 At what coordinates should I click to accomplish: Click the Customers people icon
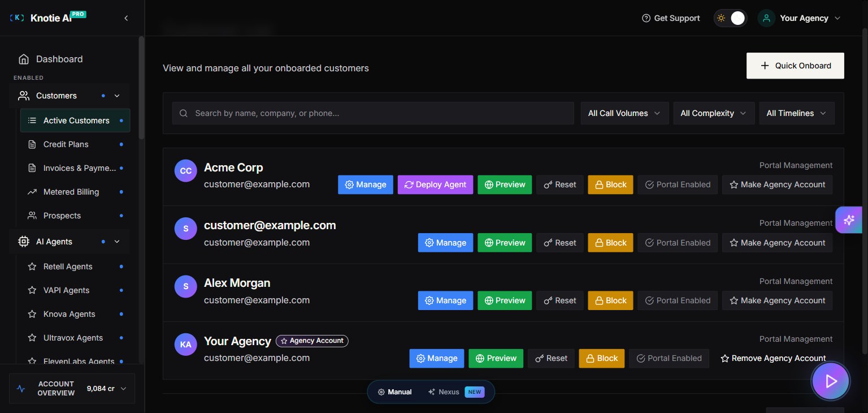click(x=24, y=96)
